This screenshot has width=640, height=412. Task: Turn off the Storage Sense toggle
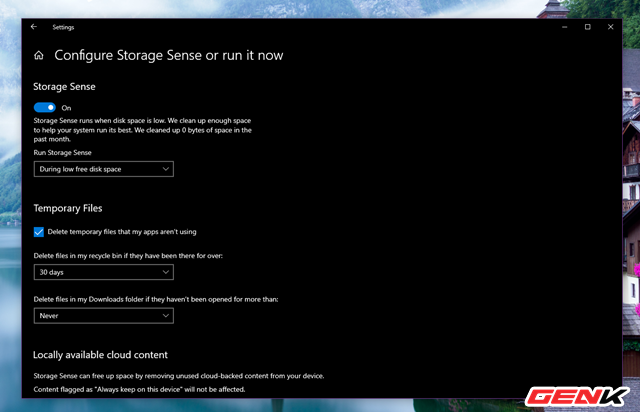coord(44,107)
